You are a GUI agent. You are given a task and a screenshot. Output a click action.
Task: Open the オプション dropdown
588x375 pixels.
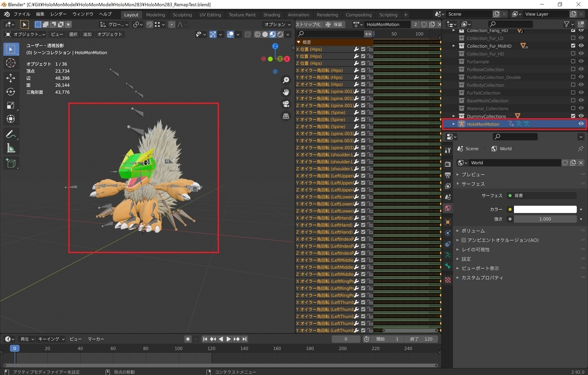pos(277,24)
